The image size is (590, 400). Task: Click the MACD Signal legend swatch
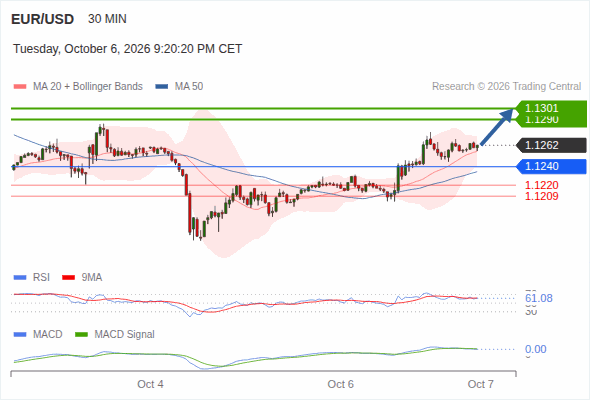(x=81, y=335)
